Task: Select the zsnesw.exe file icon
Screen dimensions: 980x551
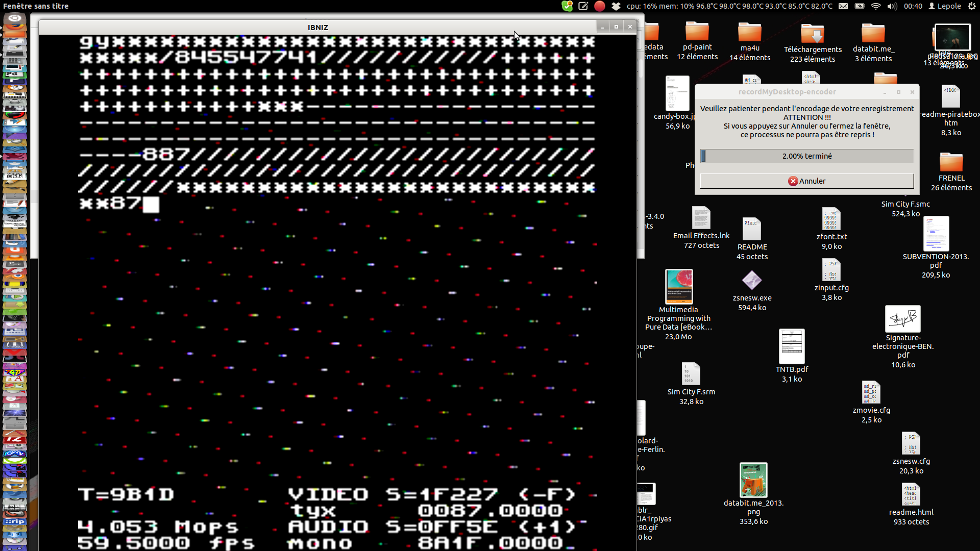Action: [751, 281]
